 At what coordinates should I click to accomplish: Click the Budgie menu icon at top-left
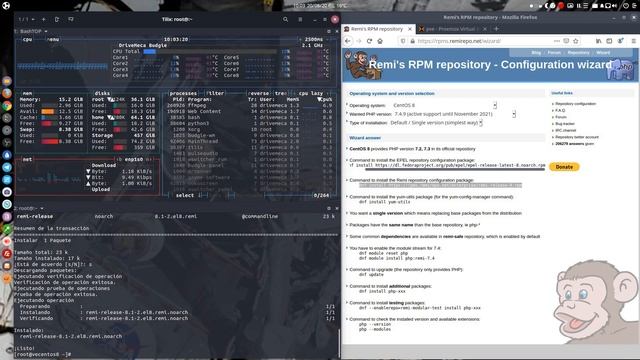[6, 5]
